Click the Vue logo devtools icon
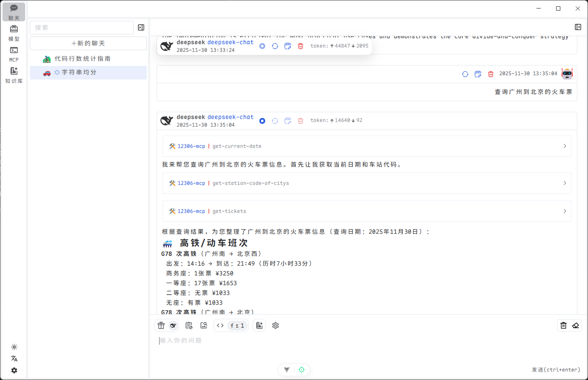This screenshot has width=588, height=380. (287, 370)
